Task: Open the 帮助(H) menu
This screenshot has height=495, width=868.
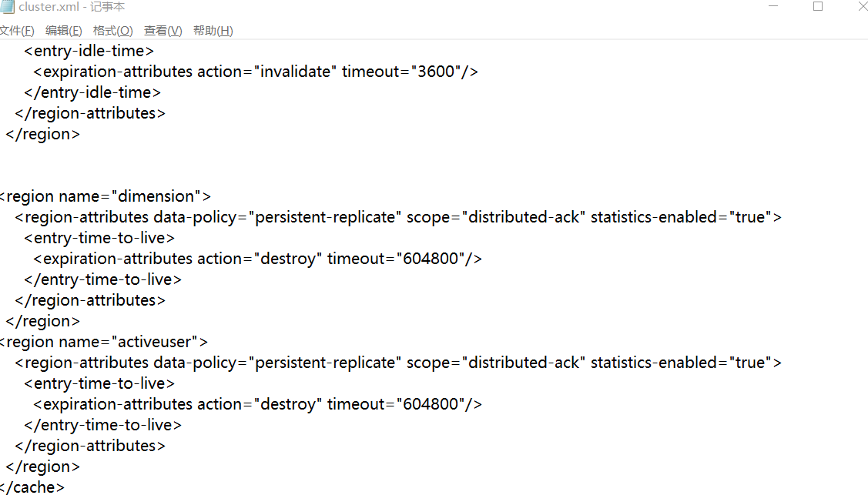Action: coord(213,31)
